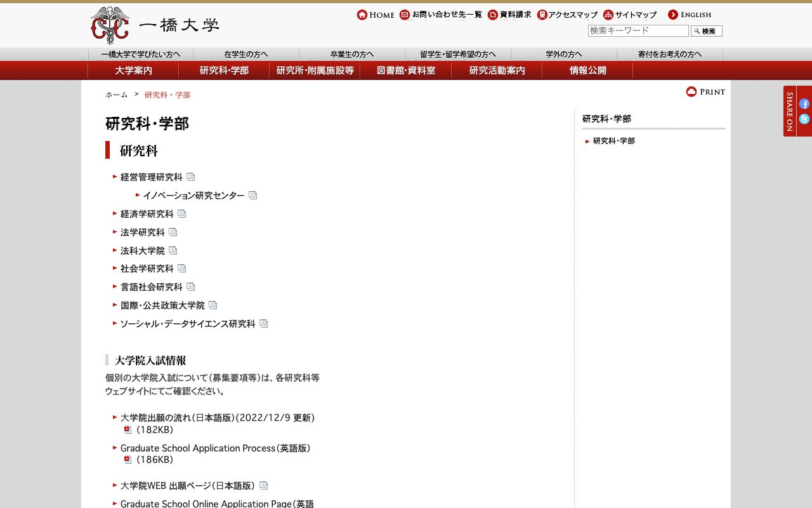Select 図書館・資料室 in the main navigation

coord(406,70)
